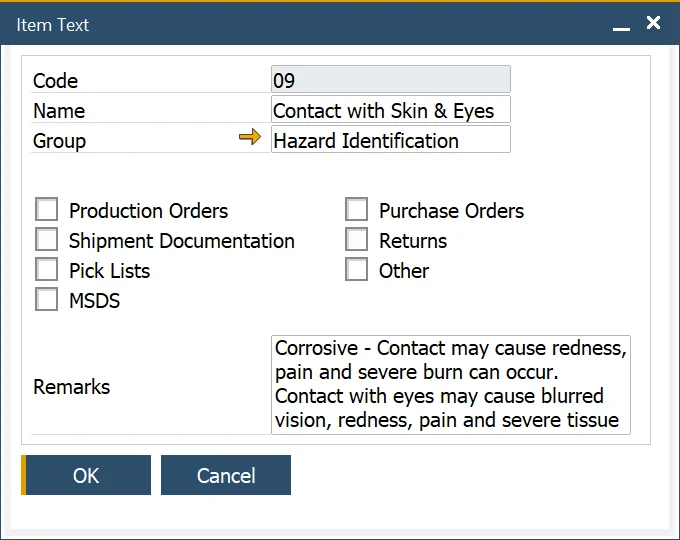Minimize the Item Text window
Viewport: 680px width, 540px height.
[x=621, y=26]
